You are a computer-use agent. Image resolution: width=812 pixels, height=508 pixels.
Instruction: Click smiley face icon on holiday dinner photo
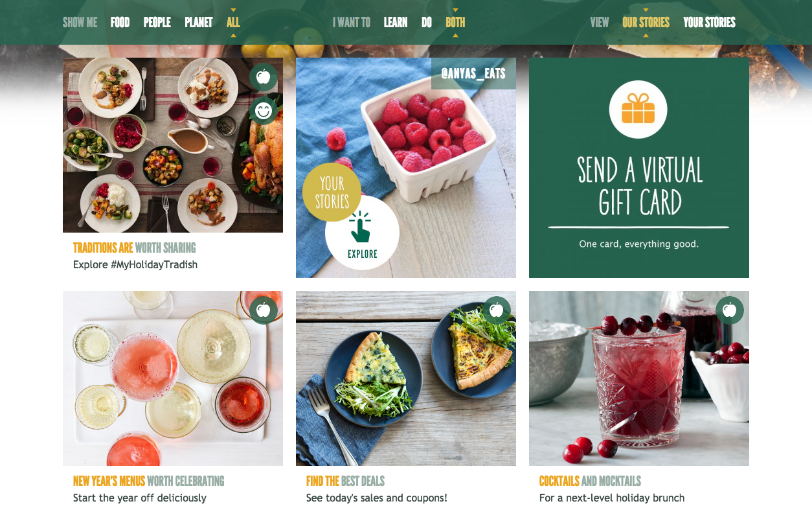[x=264, y=111]
